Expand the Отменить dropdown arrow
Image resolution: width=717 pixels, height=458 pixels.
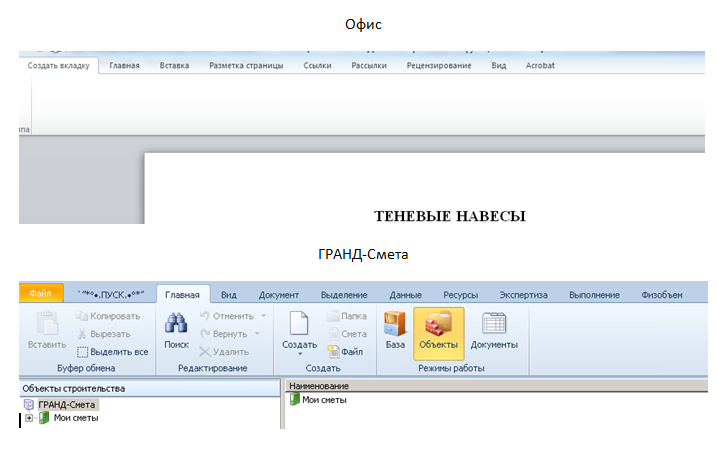tap(263, 316)
